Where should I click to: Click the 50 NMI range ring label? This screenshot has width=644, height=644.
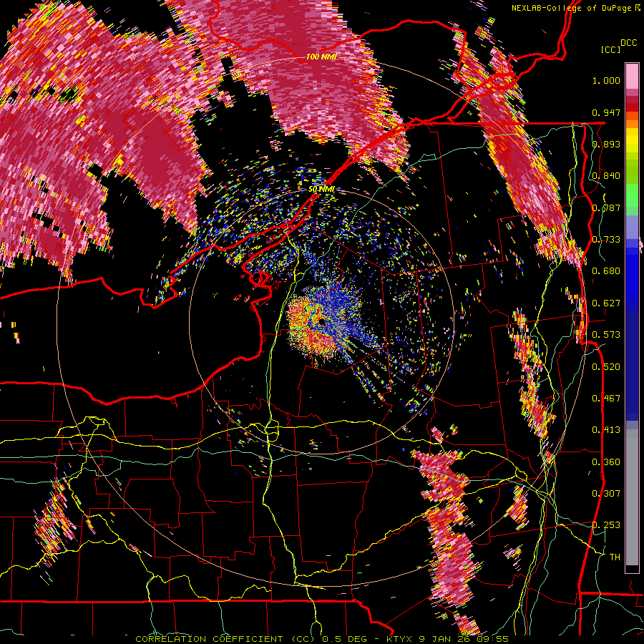click(321, 190)
